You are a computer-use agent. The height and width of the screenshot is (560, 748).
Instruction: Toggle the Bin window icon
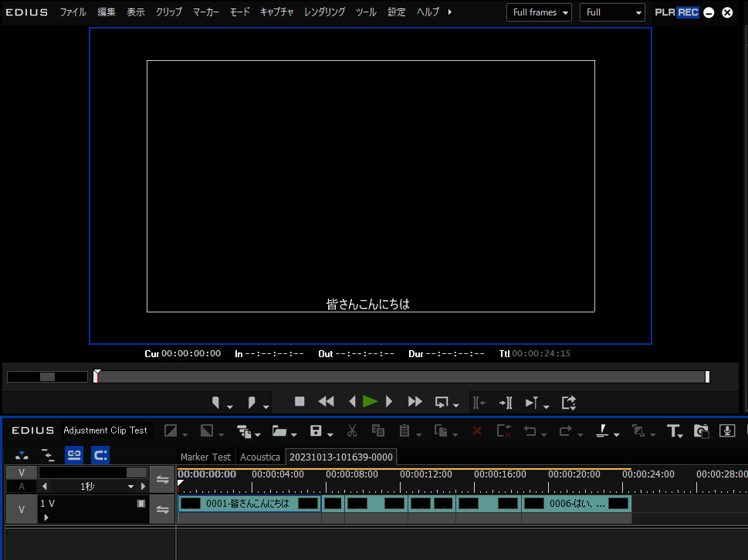pyautogui.click(x=701, y=431)
